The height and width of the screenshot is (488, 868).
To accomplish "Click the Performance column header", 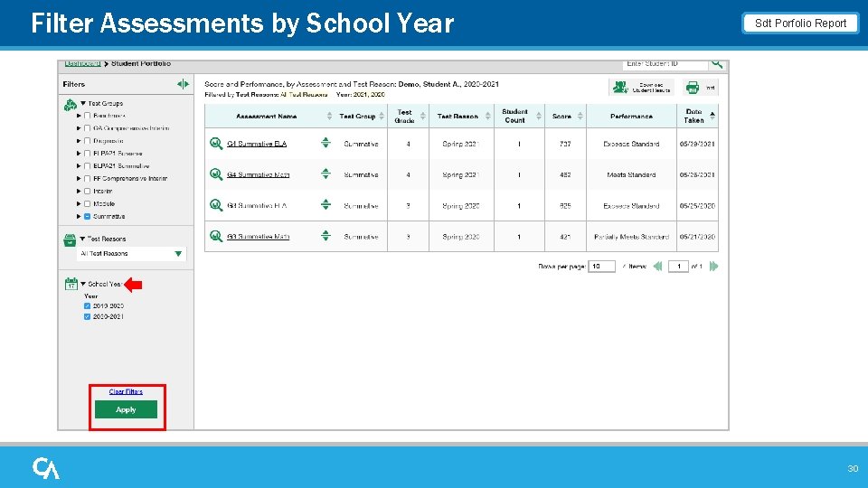I will 631,117.
